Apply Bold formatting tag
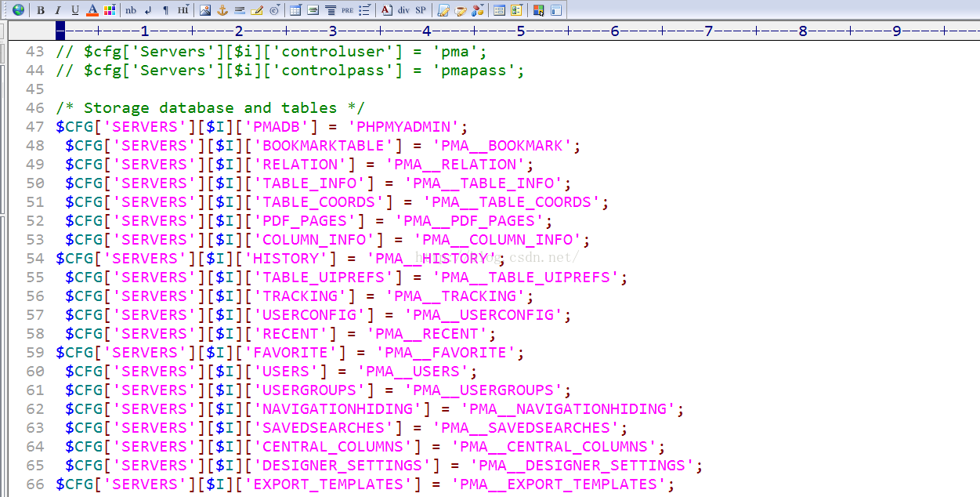 [x=41, y=10]
